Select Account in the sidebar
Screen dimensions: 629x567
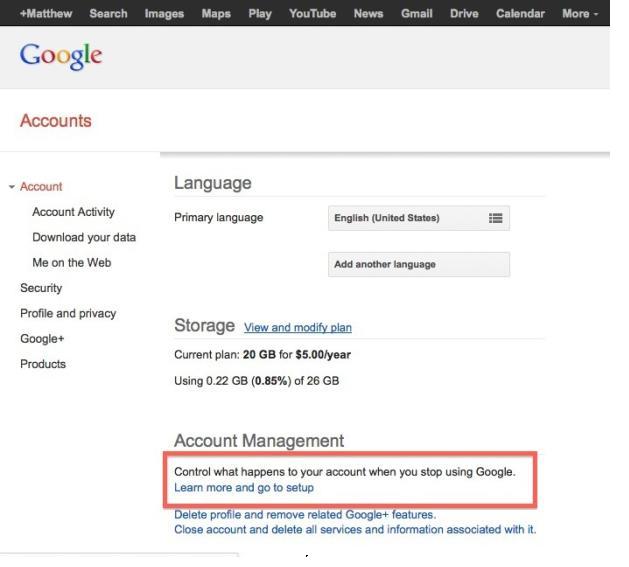tap(41, 187)
